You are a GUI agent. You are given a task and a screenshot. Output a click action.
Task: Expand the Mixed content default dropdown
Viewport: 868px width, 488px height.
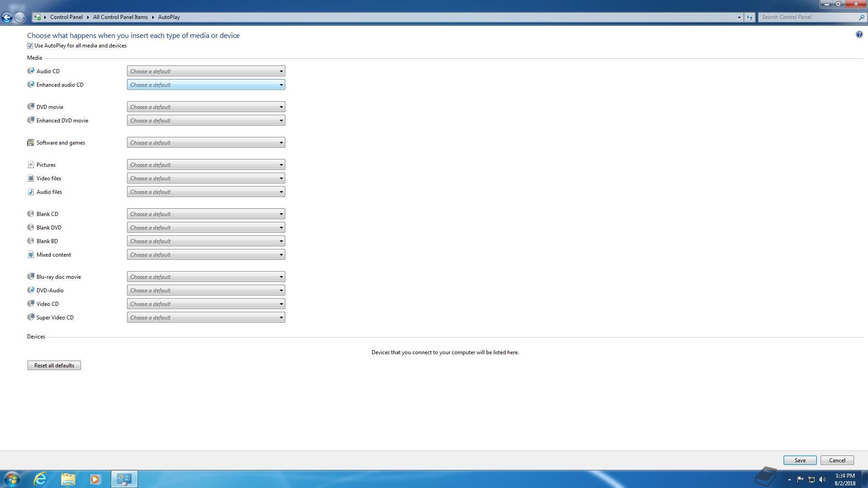[x=206, y=254]
